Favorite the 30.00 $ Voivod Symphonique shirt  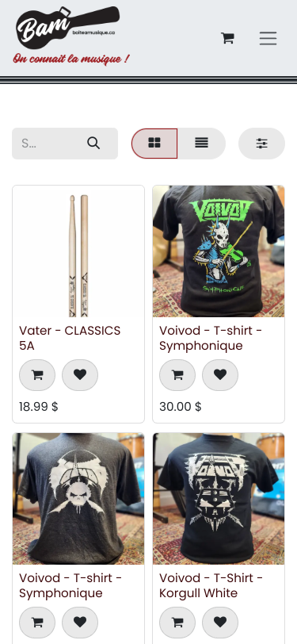[x=220, y=375]
